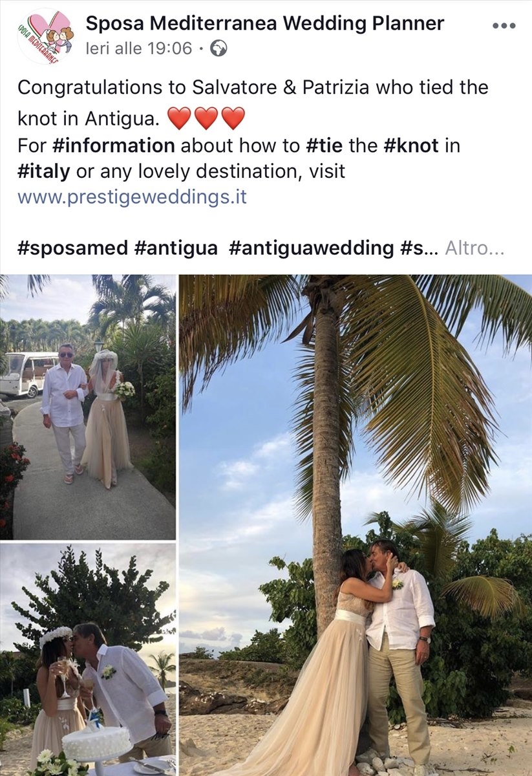Open the Sposa Mediterranea page profile picture
The width and height of the screenshot is (532, 776).
coord(45,36)
